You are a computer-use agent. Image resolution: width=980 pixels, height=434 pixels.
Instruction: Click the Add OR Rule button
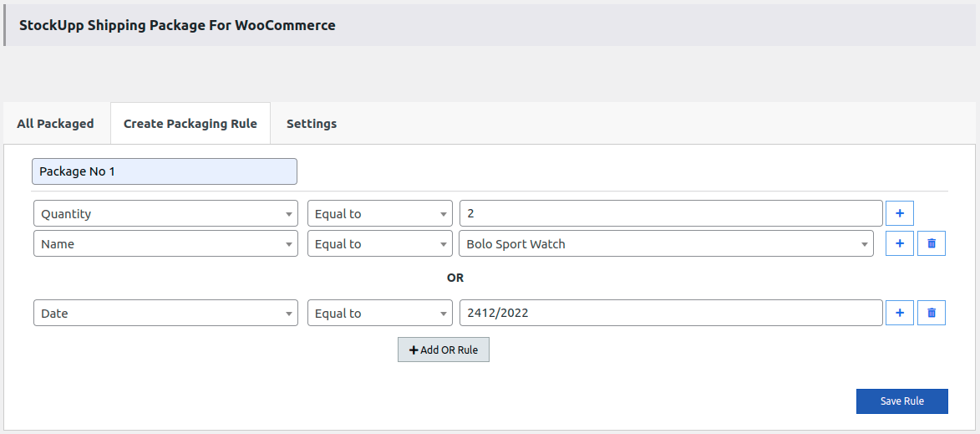443,350
